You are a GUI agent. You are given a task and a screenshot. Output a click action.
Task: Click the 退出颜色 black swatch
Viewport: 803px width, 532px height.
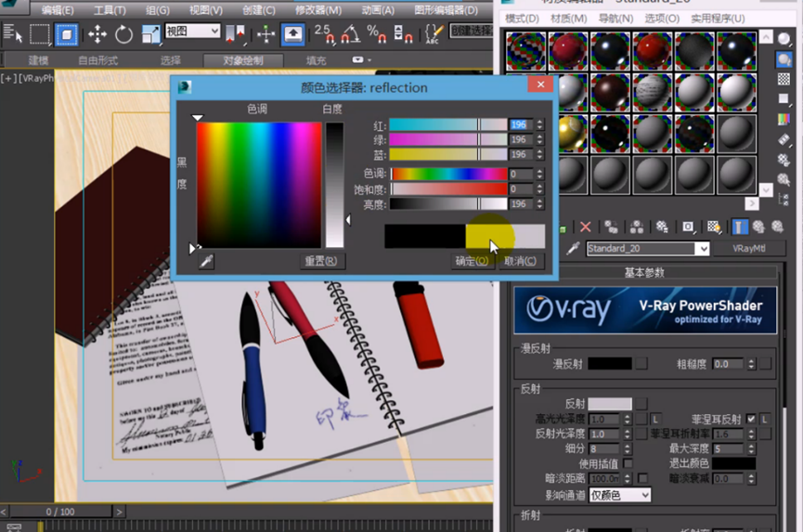pyautogui.click(x=733, y=463)
